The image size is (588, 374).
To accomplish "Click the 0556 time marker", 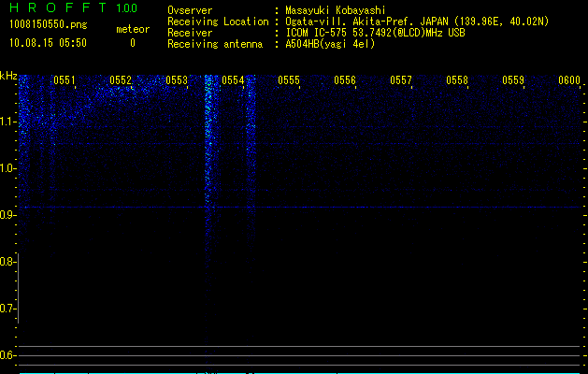I will point(345,80).
